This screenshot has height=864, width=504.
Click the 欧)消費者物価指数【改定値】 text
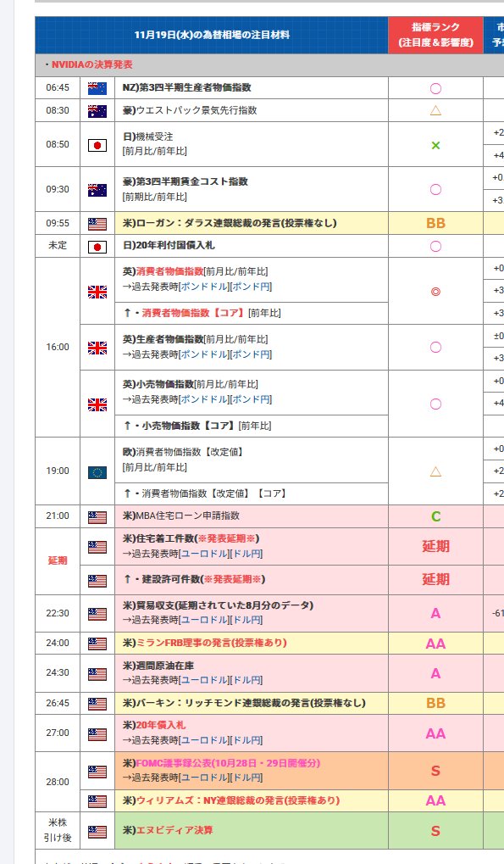[x=183, y=452]
